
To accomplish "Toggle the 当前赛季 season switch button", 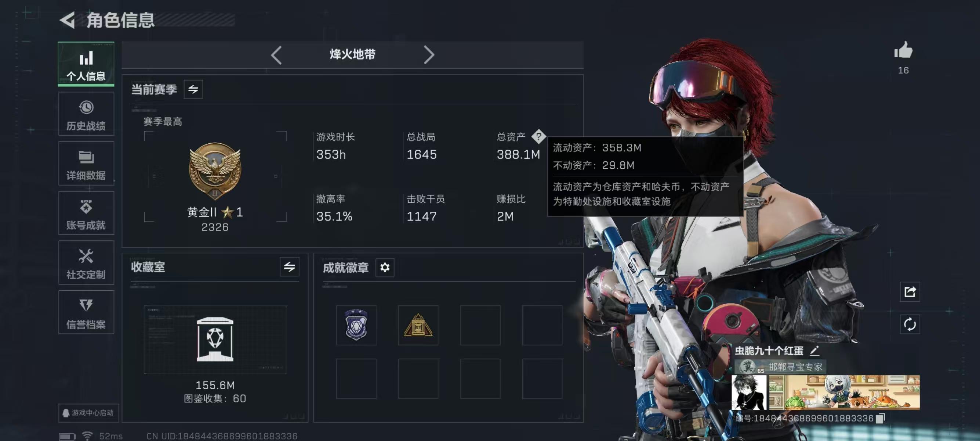I will pyautogui.click(x=193, y=90).
